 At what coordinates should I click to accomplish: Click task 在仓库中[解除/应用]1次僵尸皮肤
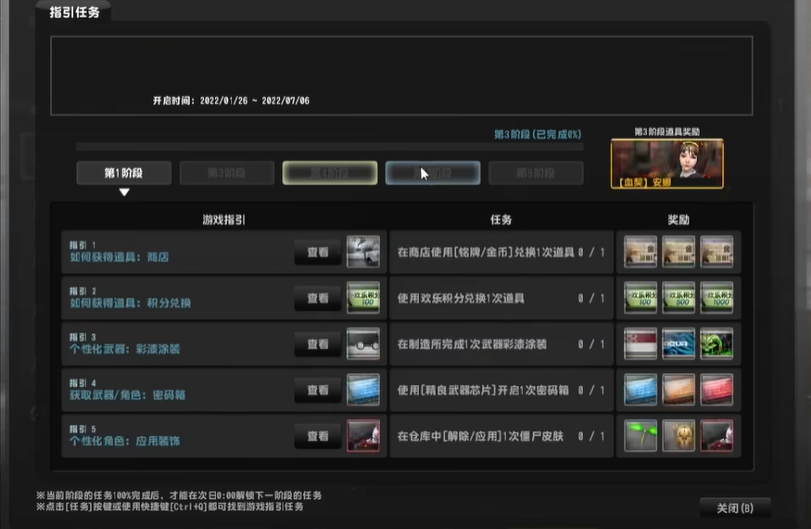coord(480,436)
